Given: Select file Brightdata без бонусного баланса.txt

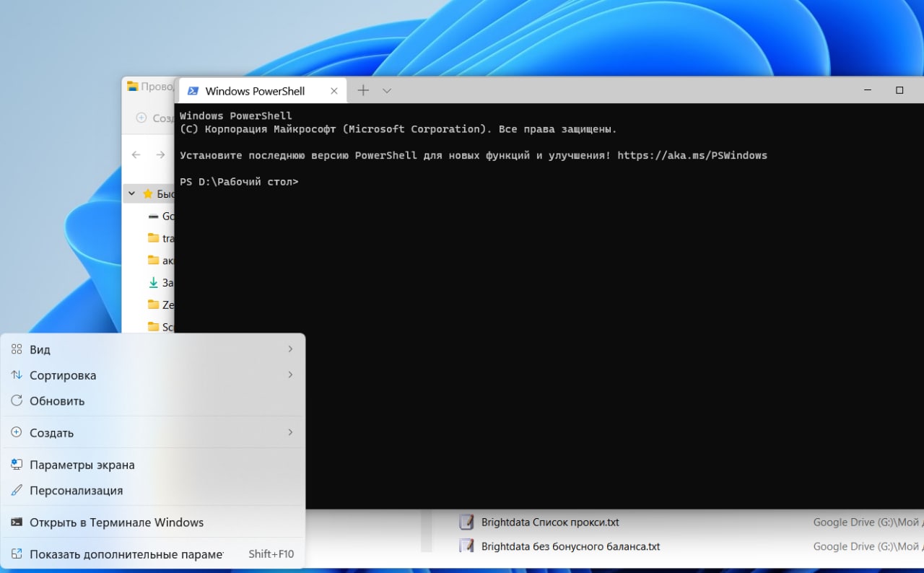Looking at the screenshot, I should [x=570, y=546].
